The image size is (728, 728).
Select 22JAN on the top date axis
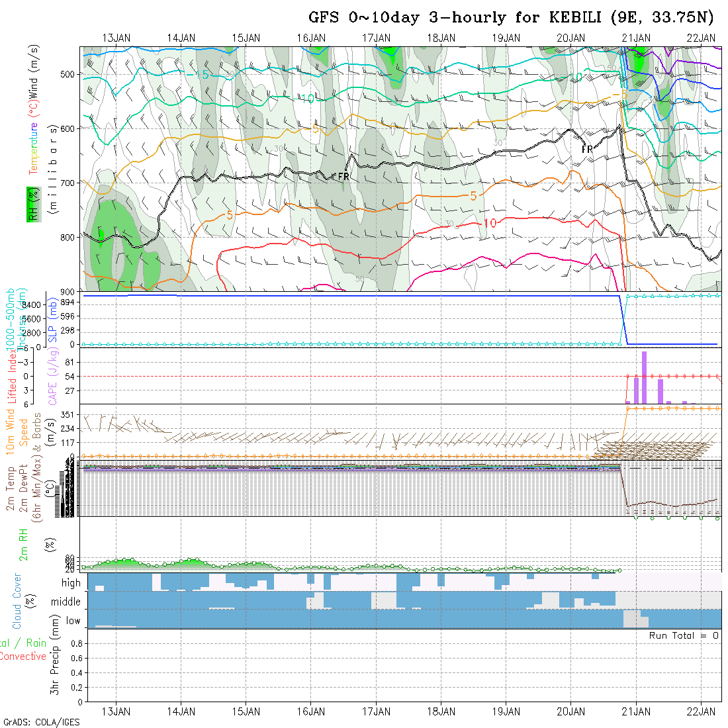[701, 38]
